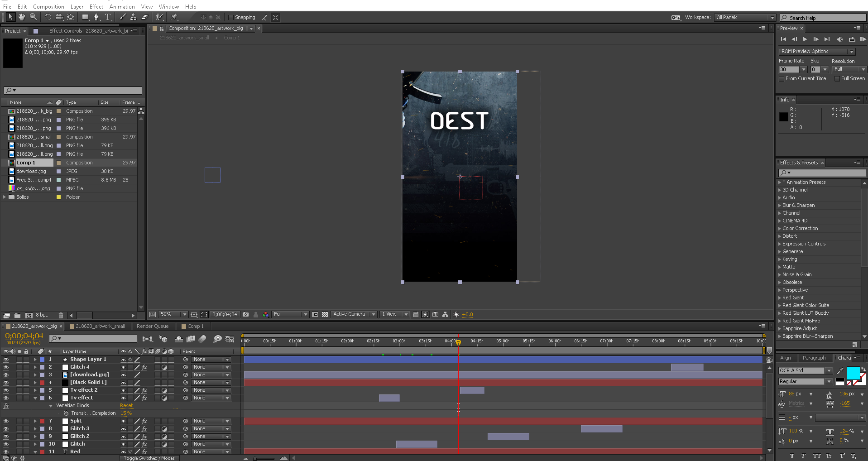Click Toggle Switches / Modes button
868x461 pixels.
pyautogui.click(x=149, y=458)
